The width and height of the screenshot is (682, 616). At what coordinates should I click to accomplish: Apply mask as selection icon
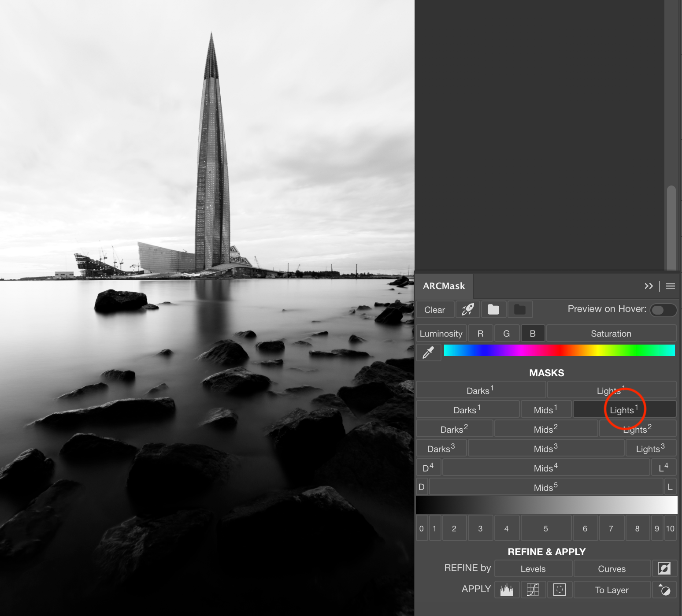pos(560,590)
